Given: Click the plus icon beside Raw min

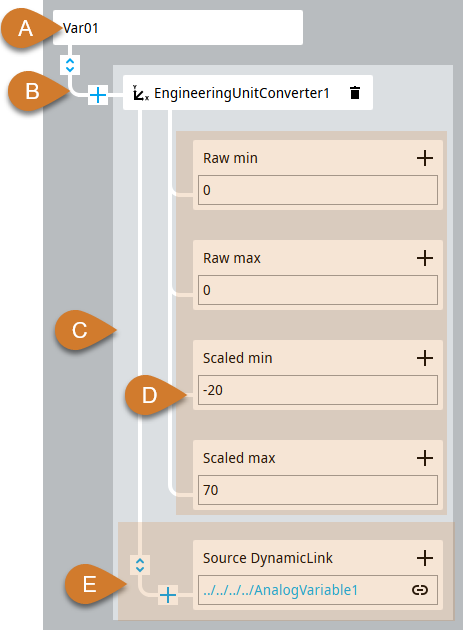Looking at the screenshot, I should click(425, 158).
